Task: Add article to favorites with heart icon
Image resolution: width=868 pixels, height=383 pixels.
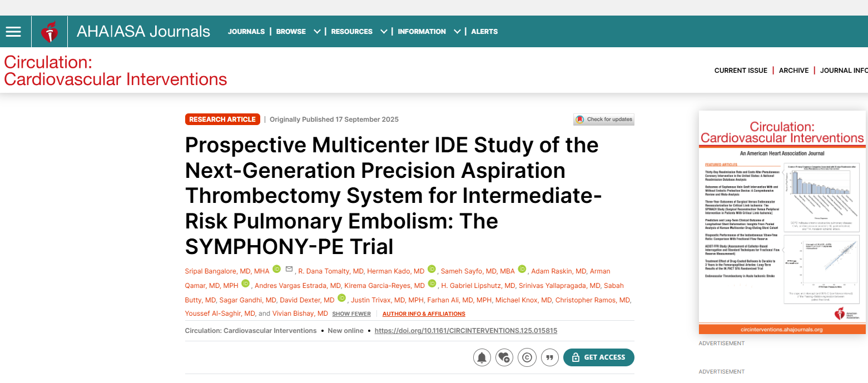Action: click(x=504, y=357)
